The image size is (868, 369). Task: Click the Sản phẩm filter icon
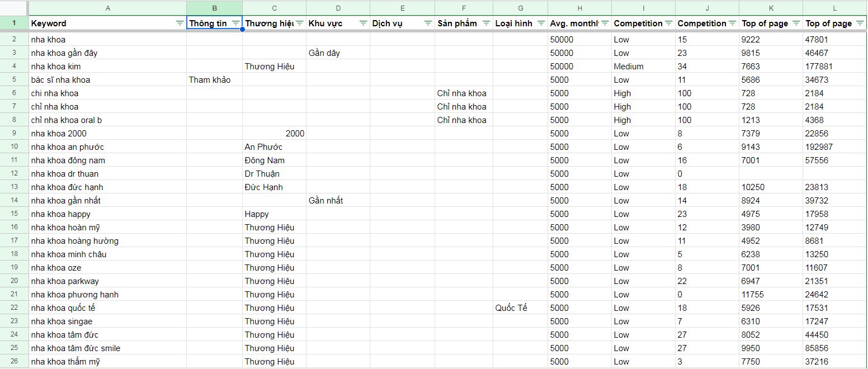click(486, 23)
